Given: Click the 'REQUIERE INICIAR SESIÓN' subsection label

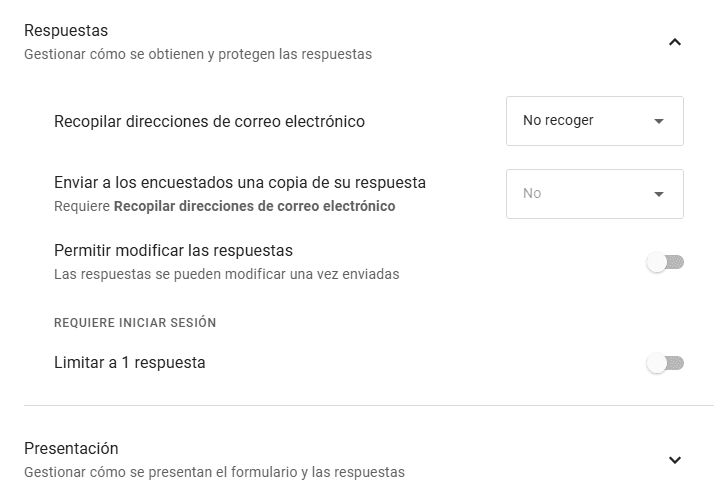Looking at the screenshot, I should click(x=135, y=323).
